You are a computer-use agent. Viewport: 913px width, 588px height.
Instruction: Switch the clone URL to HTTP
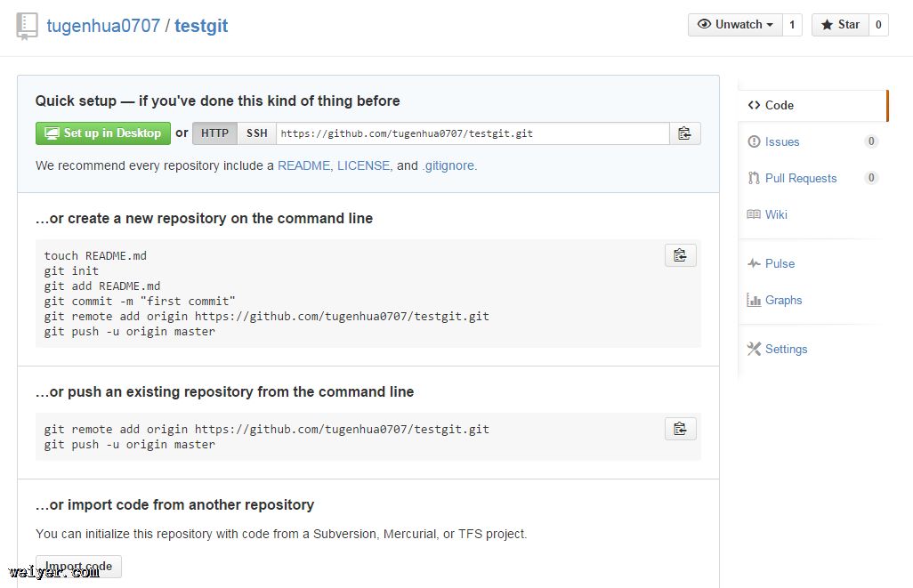tap(214, 133)
